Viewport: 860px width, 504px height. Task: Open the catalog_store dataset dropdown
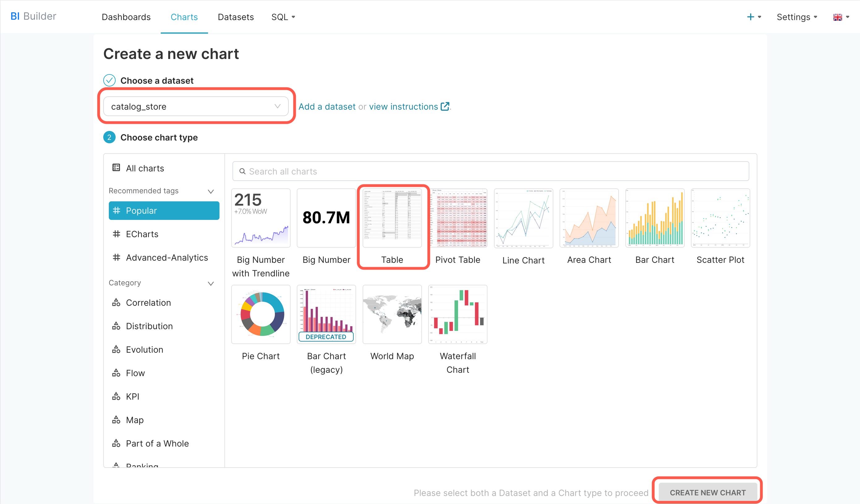click(x=196, y=107)
